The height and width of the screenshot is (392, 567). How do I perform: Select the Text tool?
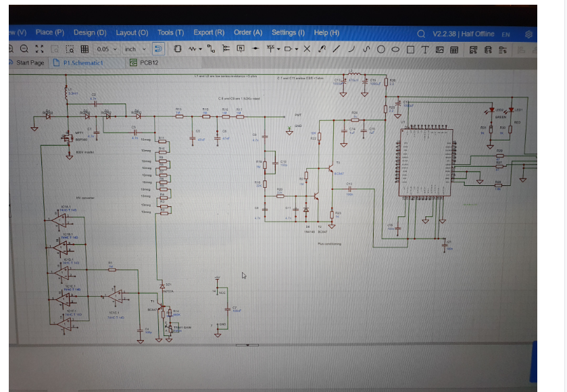tap(425, 49)
